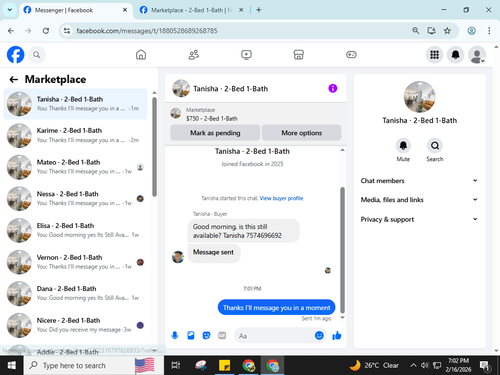Click Tanisha profile picture in info panel
The height and width of the screenshot is (375, 500).
(419, 97)
